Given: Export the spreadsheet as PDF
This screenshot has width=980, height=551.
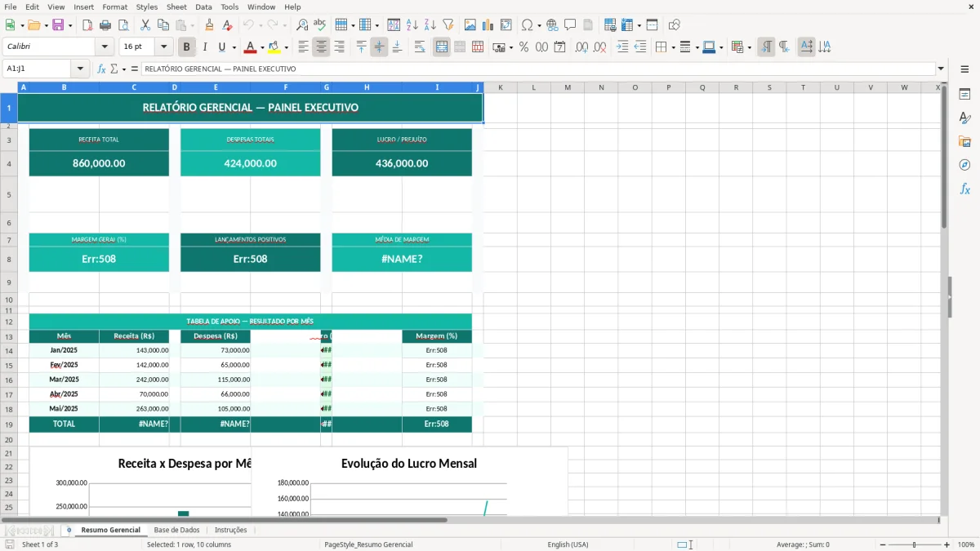Looking at the screenshot, I should (x=87, y=25).
